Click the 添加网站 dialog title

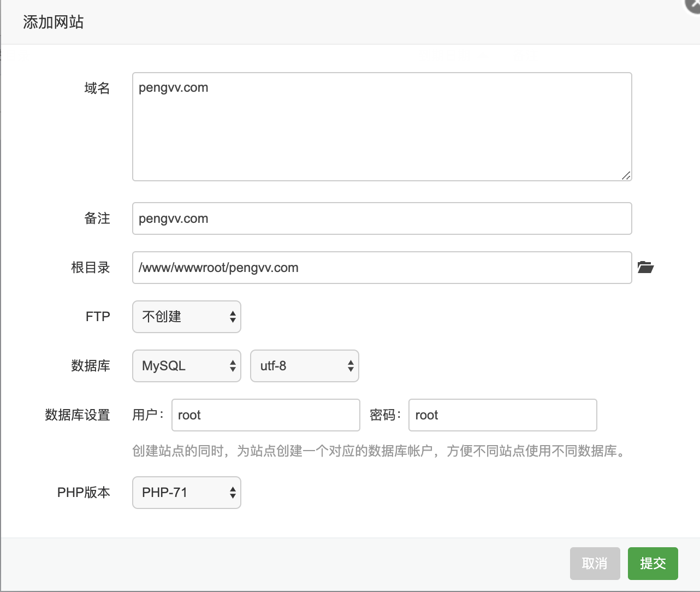pyautogui.click(x=52, y=22)
